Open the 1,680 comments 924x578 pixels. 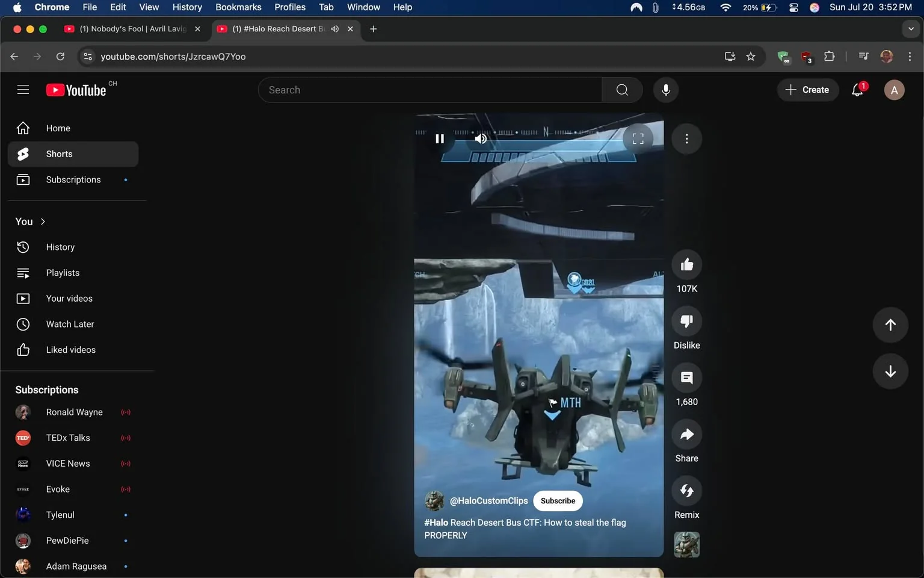click(686, 378)
